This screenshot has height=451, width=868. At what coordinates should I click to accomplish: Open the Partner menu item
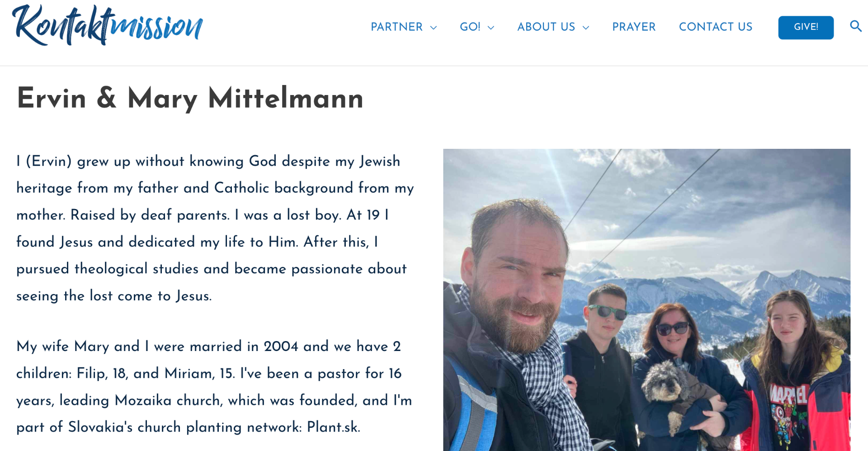point(396,27)
